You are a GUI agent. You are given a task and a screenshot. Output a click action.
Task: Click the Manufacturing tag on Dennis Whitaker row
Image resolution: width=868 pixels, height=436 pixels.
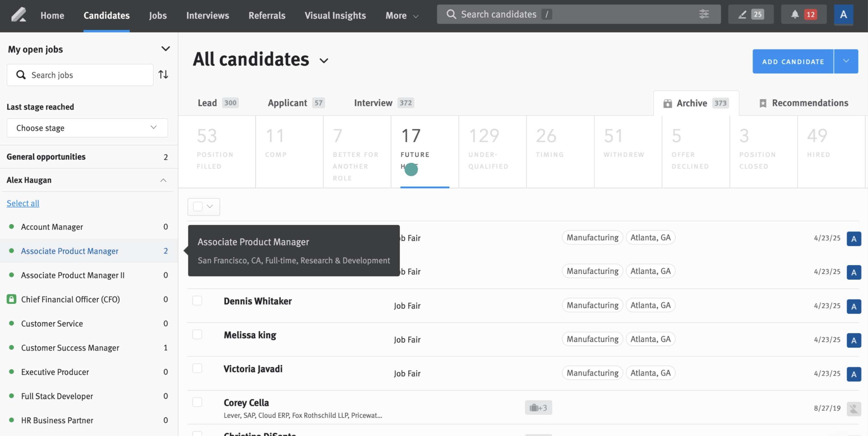(592, 305)
